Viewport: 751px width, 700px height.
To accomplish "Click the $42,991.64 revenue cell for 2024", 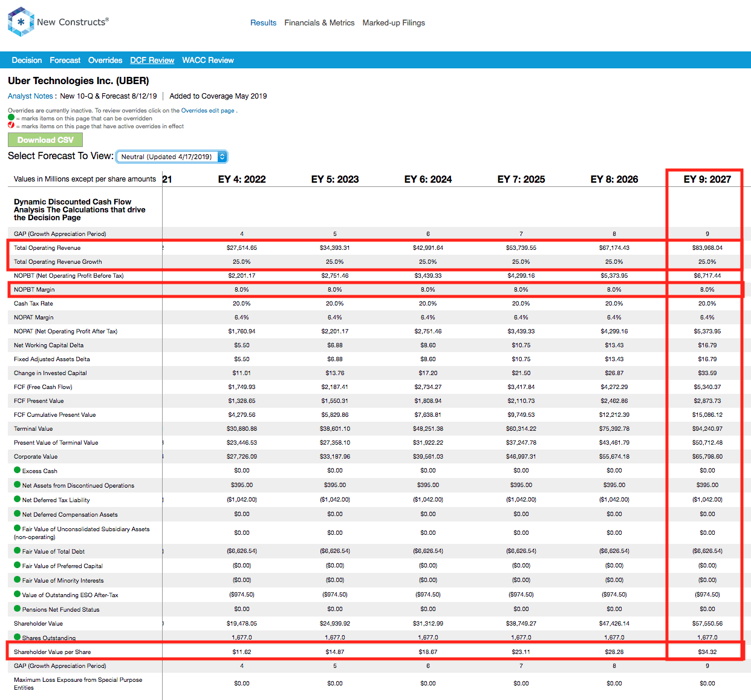I will coord(428,248).
